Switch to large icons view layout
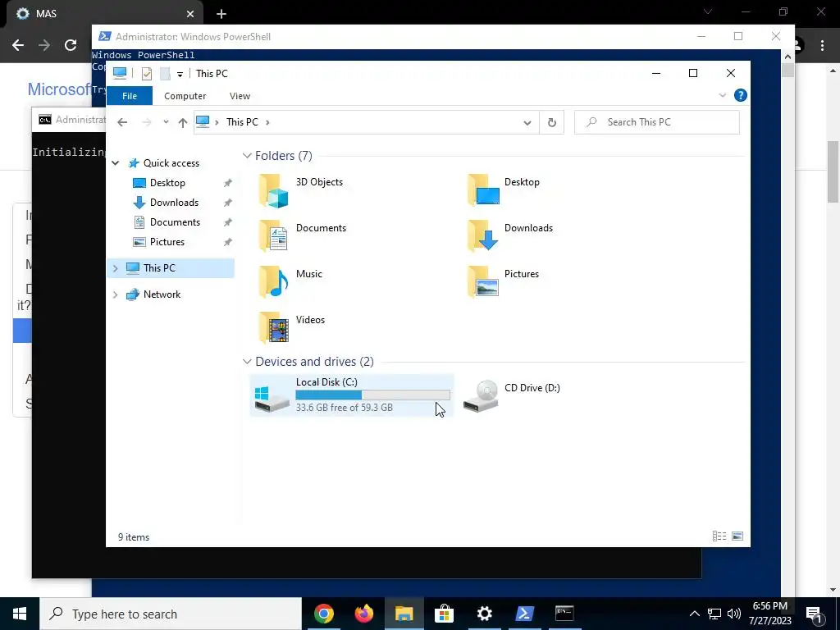840x630 pixels. (x=737, y=536)
